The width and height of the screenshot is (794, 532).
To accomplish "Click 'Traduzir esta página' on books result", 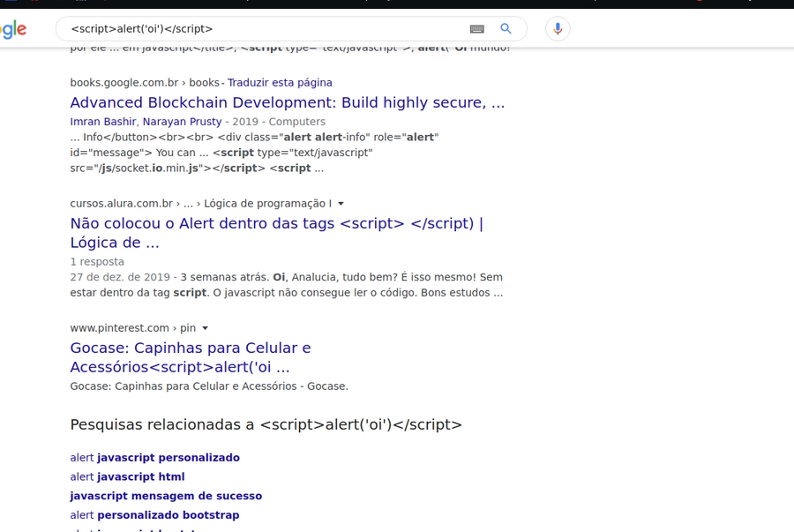I will pyautogui.click(x=280, y=82).
